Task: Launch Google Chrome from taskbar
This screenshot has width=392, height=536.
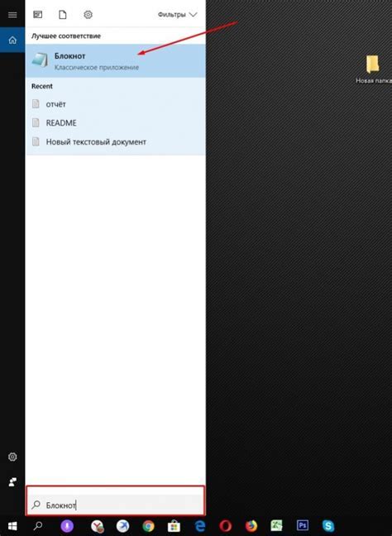Action: tap(148, 526)
